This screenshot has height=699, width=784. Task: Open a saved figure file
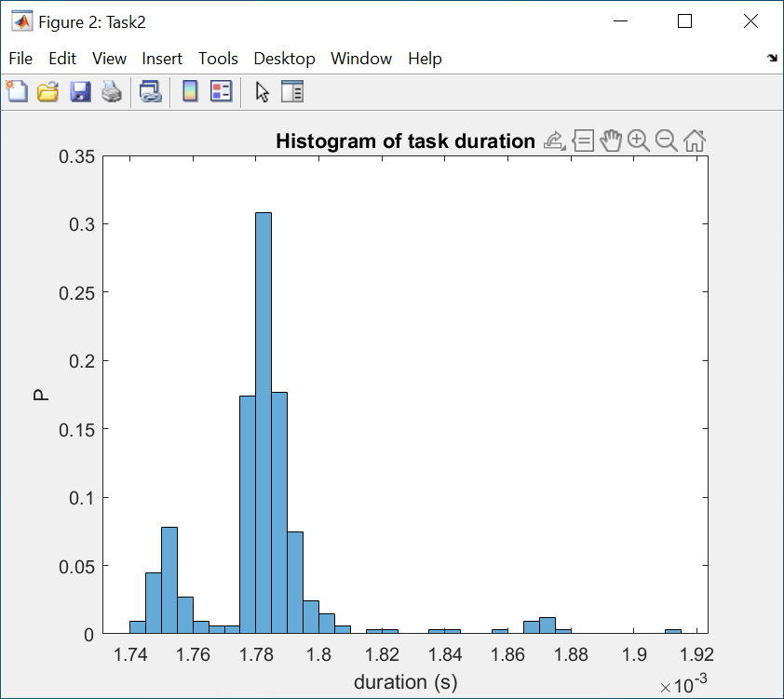click(x=47, y=91)
